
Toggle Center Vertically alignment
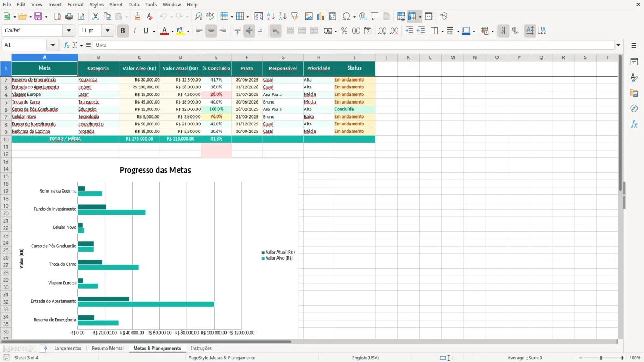249,31
